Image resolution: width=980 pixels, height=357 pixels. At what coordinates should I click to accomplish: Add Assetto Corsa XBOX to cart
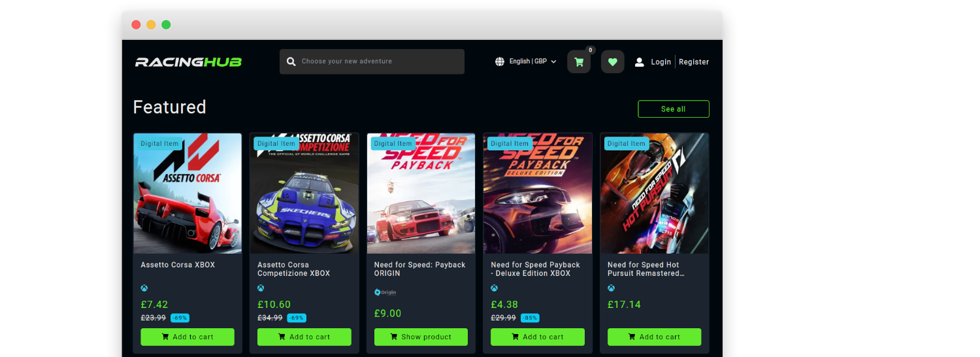[x=188, y=337]
